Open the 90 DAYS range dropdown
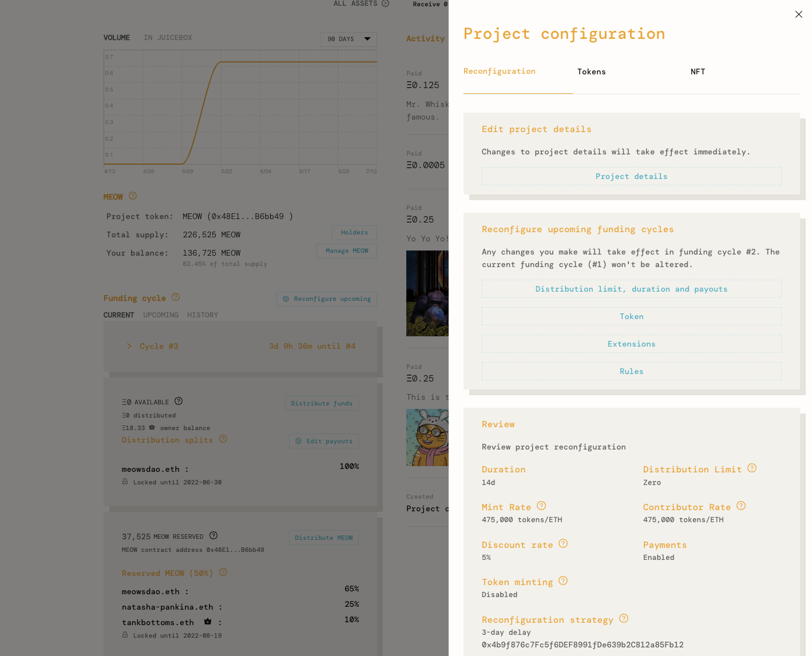 pos(348,39)
